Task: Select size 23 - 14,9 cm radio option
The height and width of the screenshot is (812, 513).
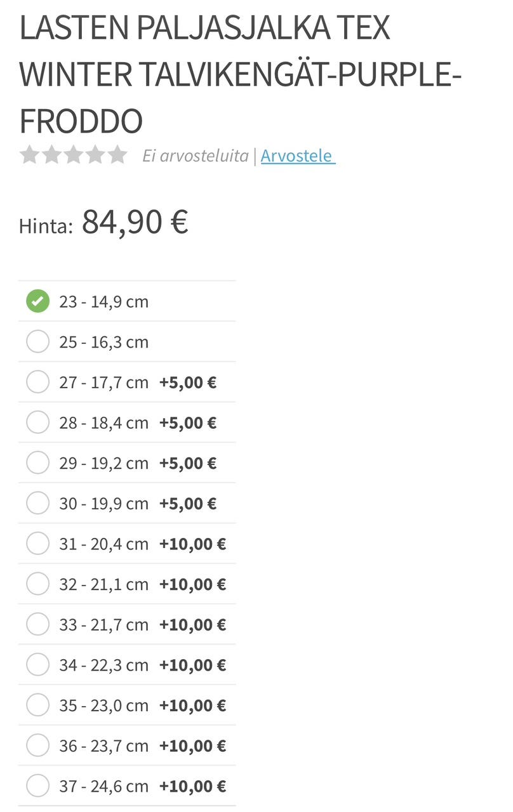Action: [x=38, y=301]
